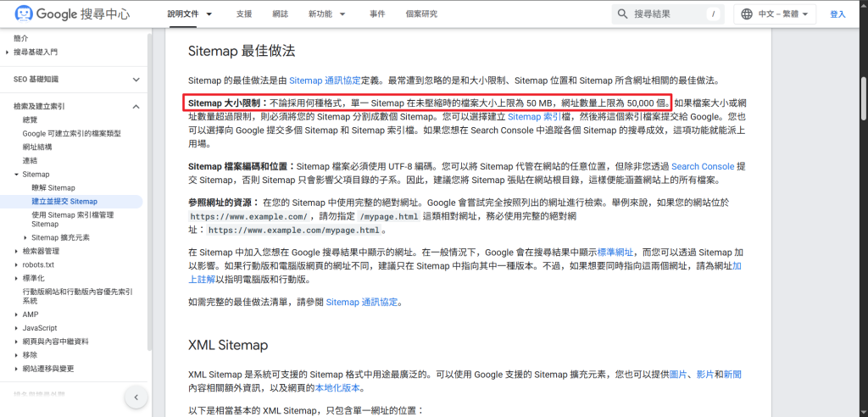Select 簡介 in the sidebar
The width and height of the screenshot is (868, 417).
click(21, 38)
